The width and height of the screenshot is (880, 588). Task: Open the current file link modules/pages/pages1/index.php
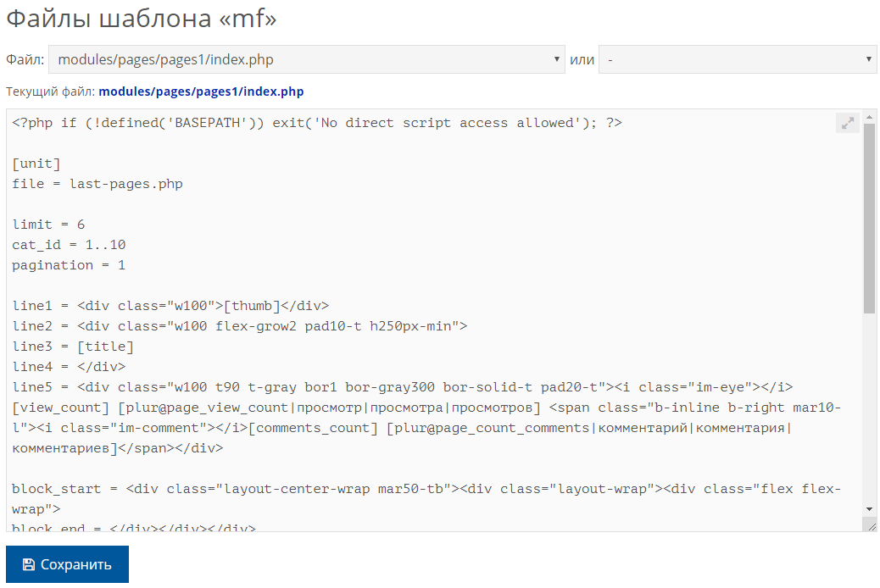[201, 92]
